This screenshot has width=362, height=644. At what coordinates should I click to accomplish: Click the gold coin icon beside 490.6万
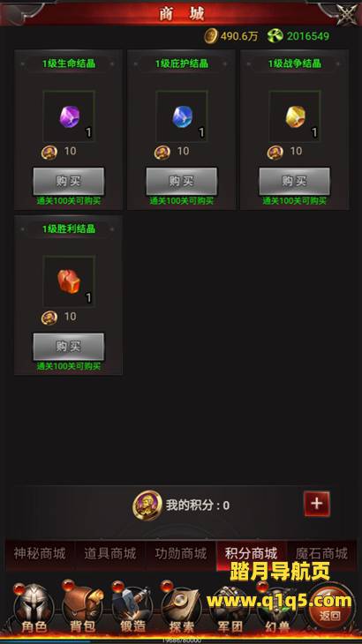click(x=211, y=36)
